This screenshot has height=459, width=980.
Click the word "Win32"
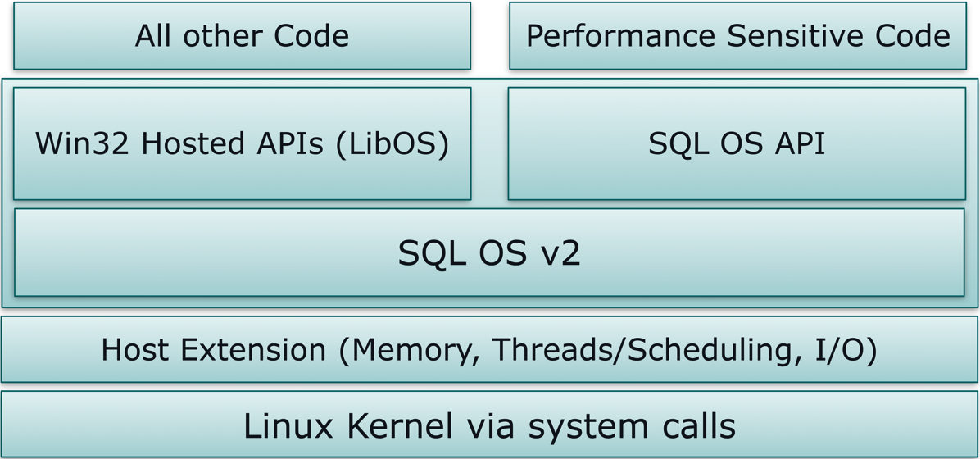tap(82, 143)
